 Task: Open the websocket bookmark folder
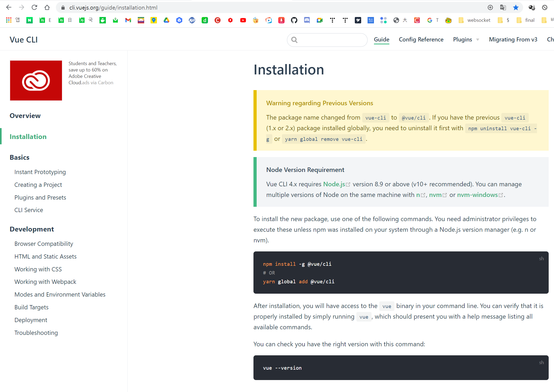coord(475,20)
